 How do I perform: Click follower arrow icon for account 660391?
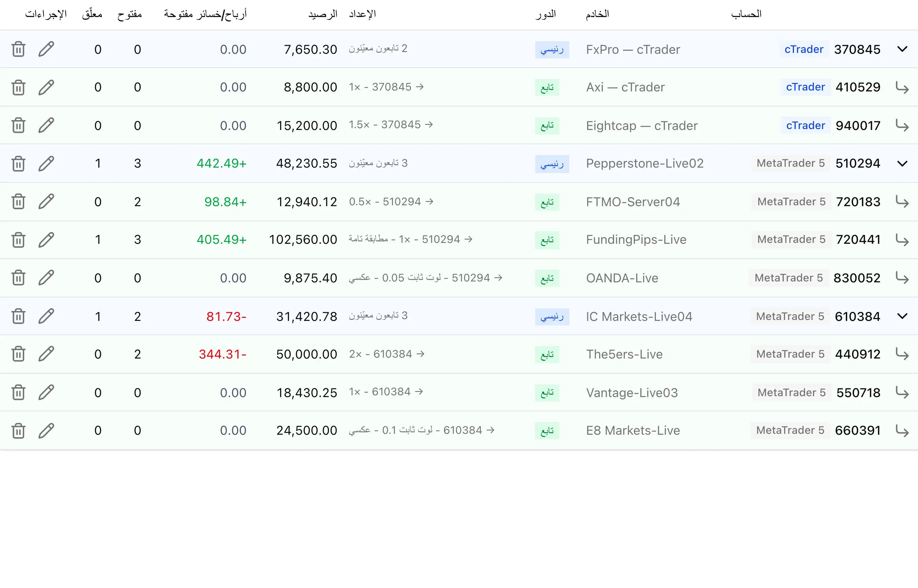(902, 431)
